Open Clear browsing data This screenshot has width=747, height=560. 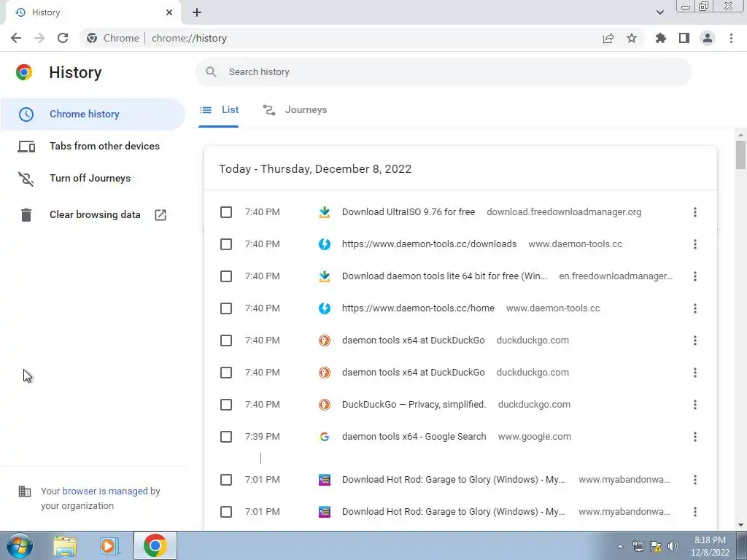point(93,215)
